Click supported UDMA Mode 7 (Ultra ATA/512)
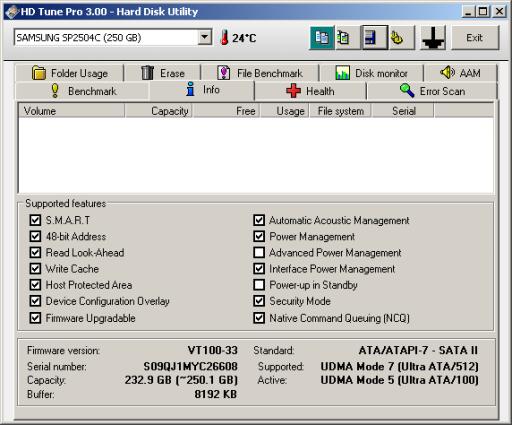 (x=400, y=367)
